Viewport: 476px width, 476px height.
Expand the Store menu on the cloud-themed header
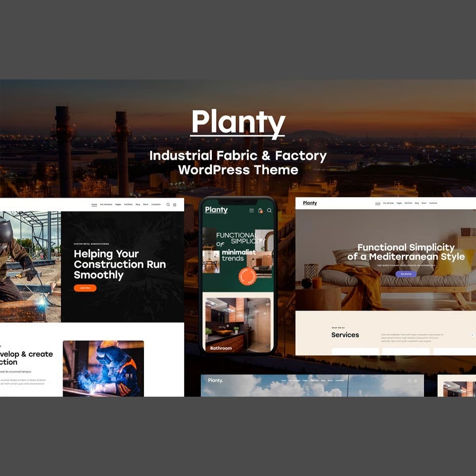click(x=330, y=381)
